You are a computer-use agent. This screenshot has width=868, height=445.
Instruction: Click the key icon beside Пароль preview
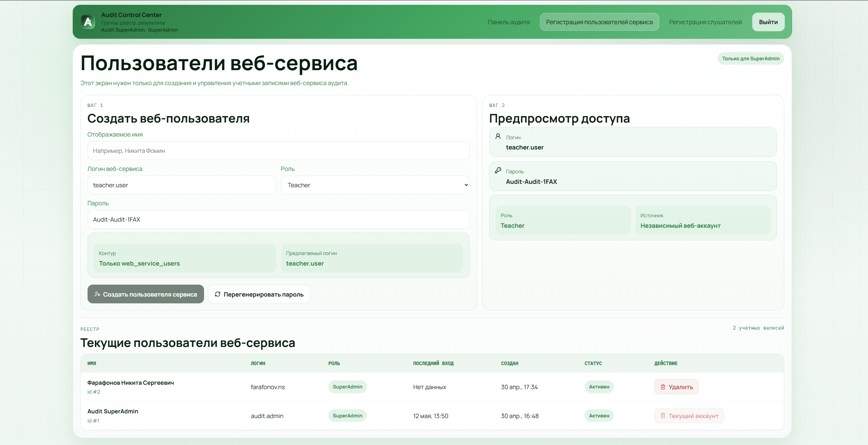click(498, 170)
